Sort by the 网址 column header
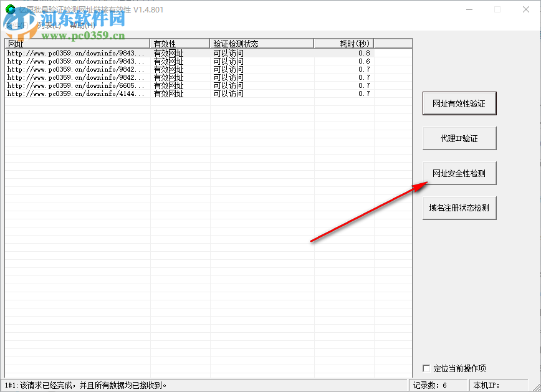Viewport: 541px width, 392px height. (75, 44)
